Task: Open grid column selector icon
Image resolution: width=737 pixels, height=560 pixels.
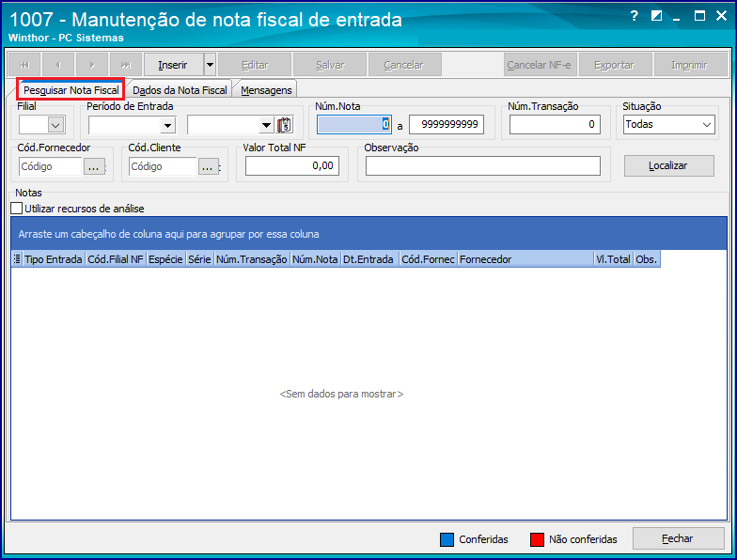Action: [17, 259]
